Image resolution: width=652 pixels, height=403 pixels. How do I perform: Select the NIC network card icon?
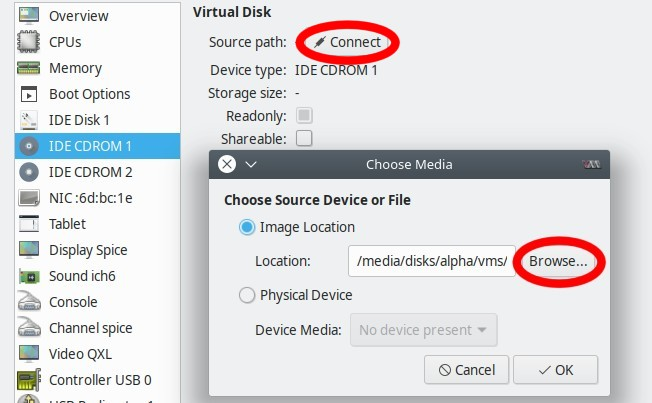click(x=28, y=198)
